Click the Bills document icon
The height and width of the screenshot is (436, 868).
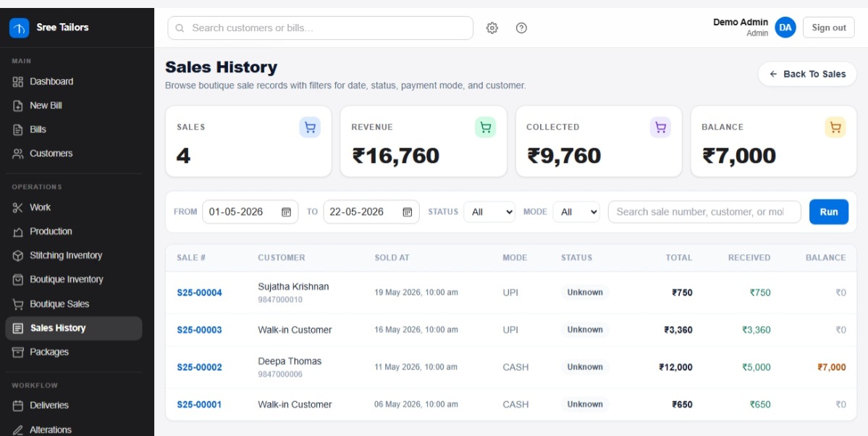[17, 130]
